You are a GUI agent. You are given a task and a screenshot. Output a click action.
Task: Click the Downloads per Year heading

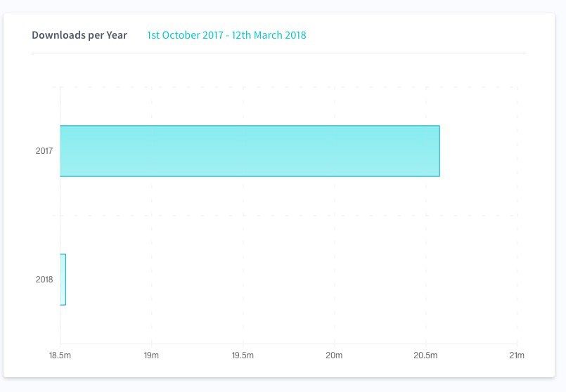pyautogui.click(x=79, y=35)
